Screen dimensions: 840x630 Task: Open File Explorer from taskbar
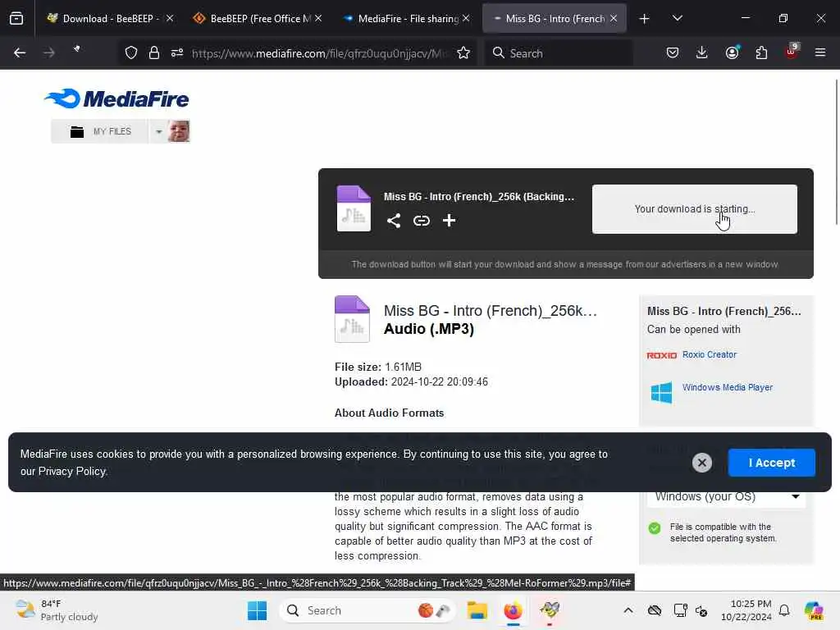[477, 610]
